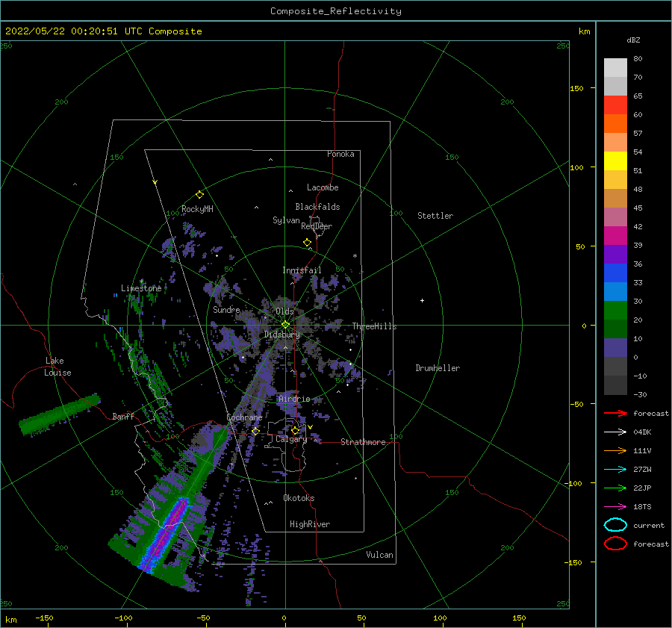Click the yellow diamond marker near RockyMH

[x=199, y=195]
